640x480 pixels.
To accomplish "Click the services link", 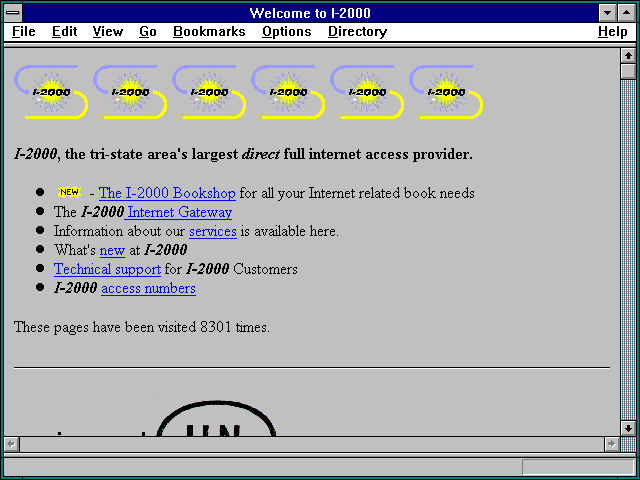I will [x=213, y=231].
